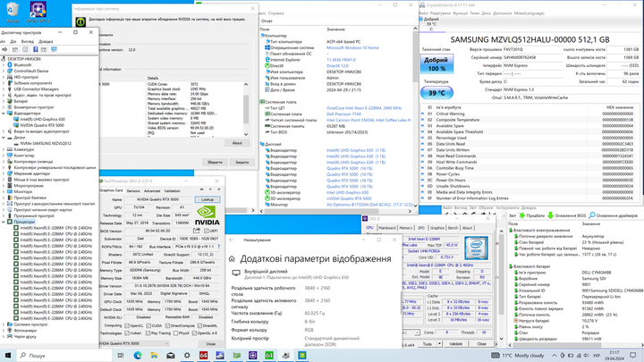Screen dimensions: 644x362
Task: Click the Validate button in CPU-Z
Action: click(x=455, y=344)
